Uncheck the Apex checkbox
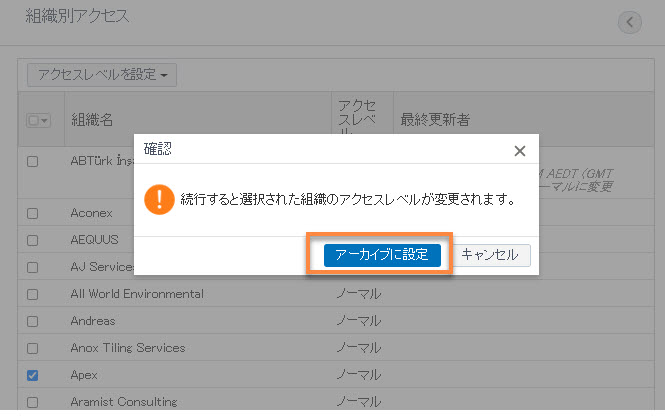 click(x=33, y=375)
